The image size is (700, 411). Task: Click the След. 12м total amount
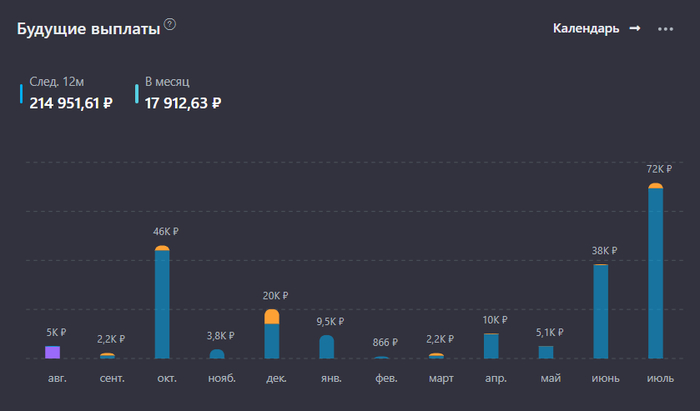point(71,102)
